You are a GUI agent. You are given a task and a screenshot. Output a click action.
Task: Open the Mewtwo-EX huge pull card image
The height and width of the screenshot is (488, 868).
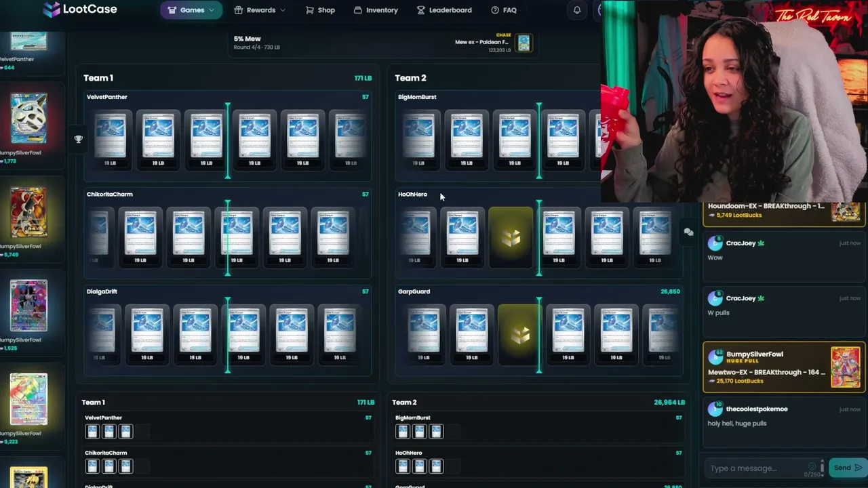[x=846, y=367]
